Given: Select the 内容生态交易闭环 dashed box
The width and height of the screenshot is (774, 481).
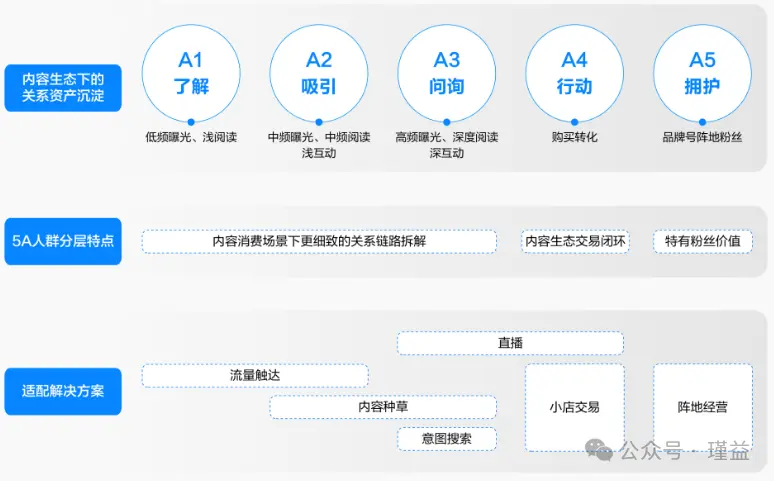Looking at the screenshot, I should [575, 241].
